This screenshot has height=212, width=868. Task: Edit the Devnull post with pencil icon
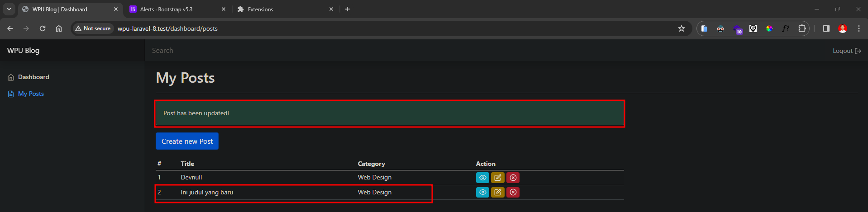[x=497, y=178]
